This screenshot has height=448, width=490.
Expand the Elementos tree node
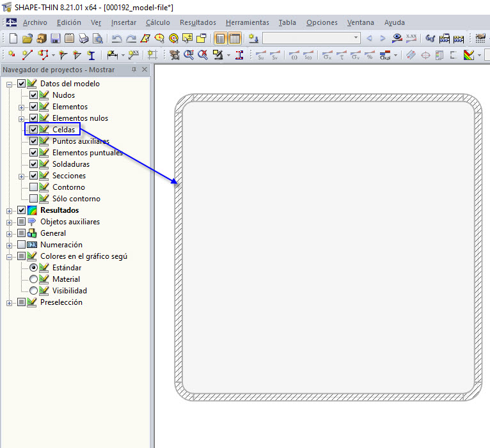click(21, 107)
